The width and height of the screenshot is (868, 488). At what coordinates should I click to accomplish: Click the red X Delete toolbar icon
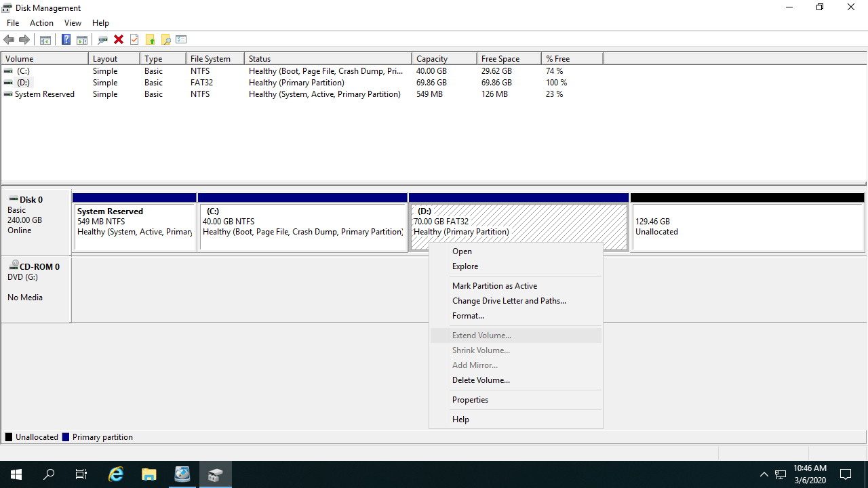coord(119,39)
